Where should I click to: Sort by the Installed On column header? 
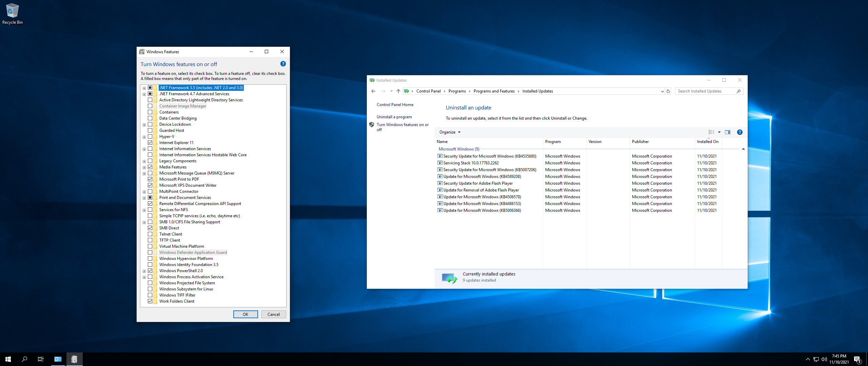point(707,142)
